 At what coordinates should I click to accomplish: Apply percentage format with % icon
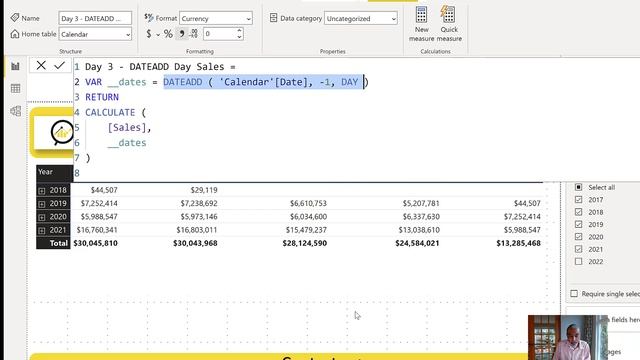[x=168, y=34]
